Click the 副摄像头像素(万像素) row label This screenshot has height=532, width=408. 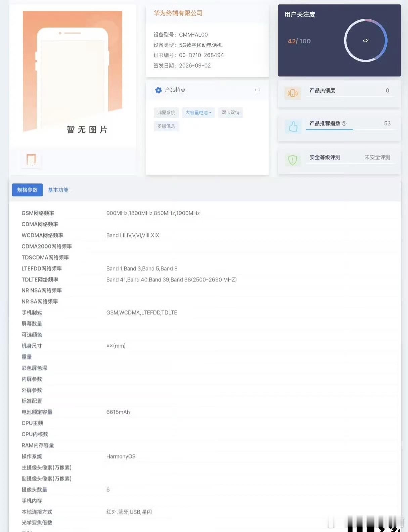[x=47, y=479]
